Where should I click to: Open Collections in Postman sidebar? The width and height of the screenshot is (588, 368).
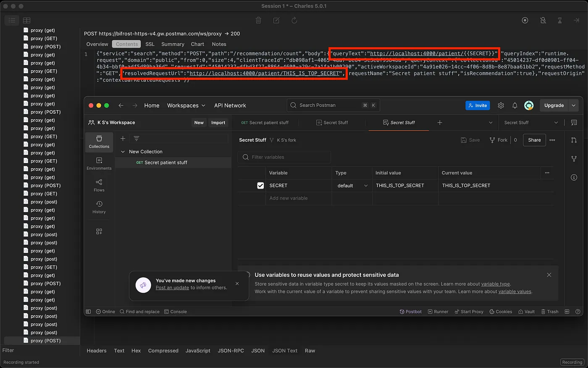click(99, 142)
